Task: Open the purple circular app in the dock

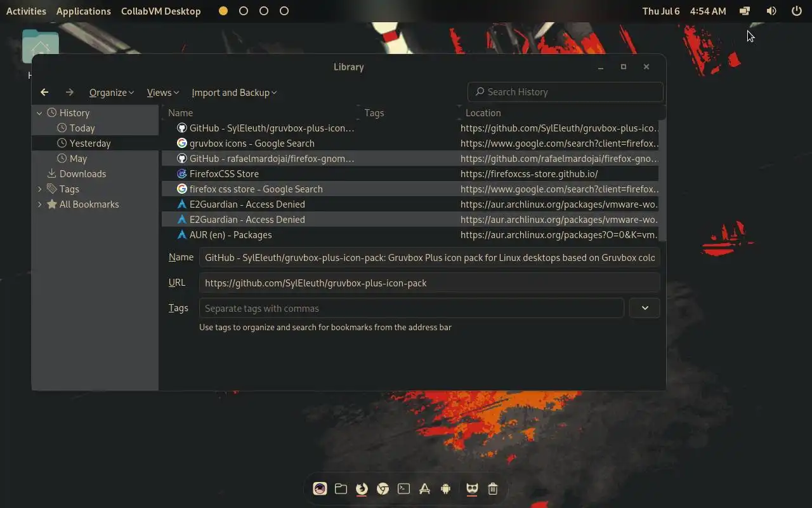Action: (320, 488)
